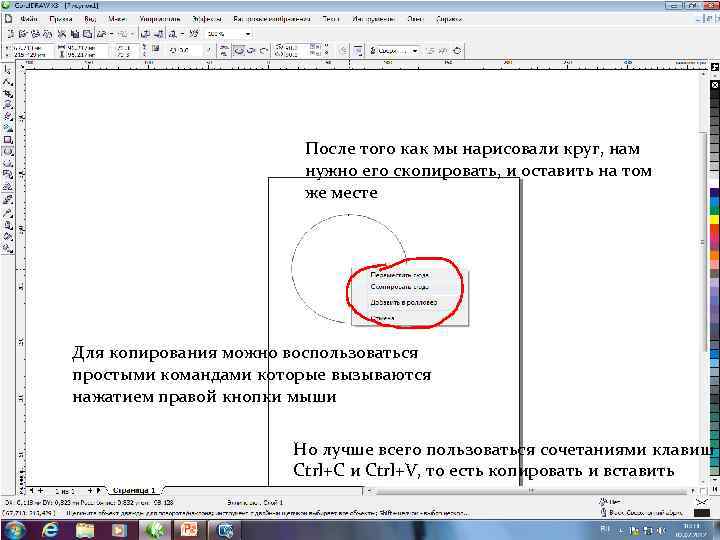This screenshot has height=540, width=720.
Task: Click the Convert to curves icon
Action: 457,51
